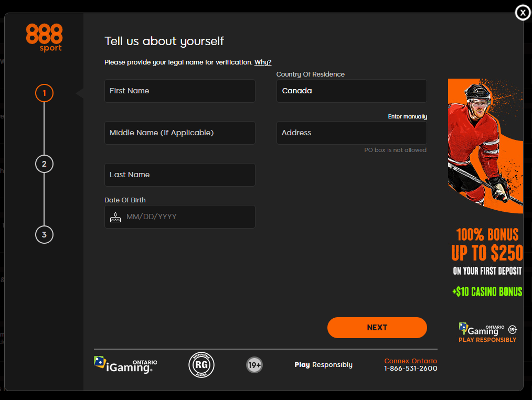Focus the Last Name field

point(180,175)
